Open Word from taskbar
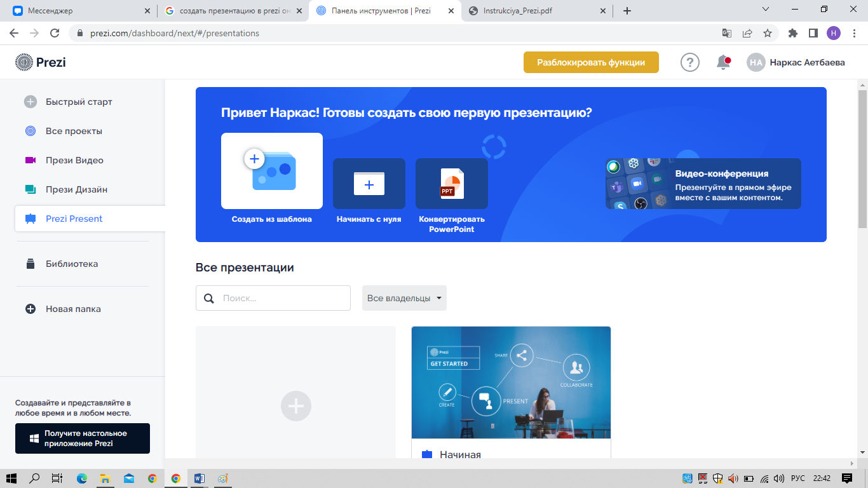868x488 pixels. coord(200,478)
